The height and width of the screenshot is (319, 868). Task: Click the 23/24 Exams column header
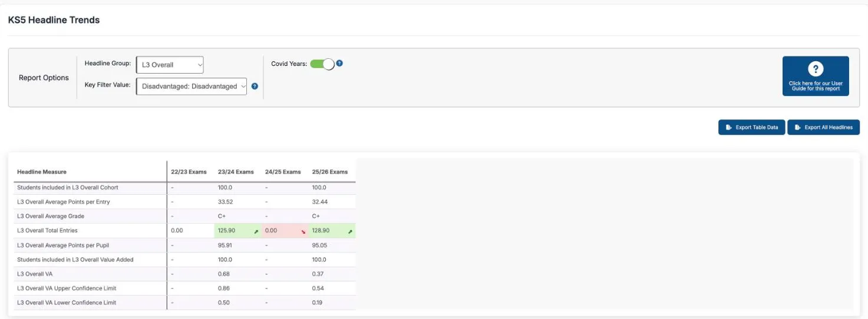coord(236,172)
